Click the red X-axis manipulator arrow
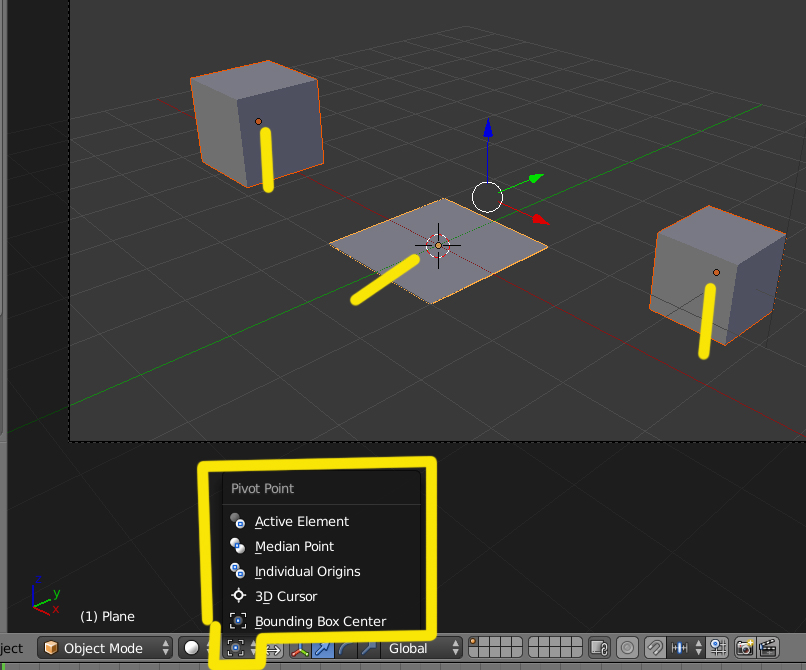 coord(541,220)
